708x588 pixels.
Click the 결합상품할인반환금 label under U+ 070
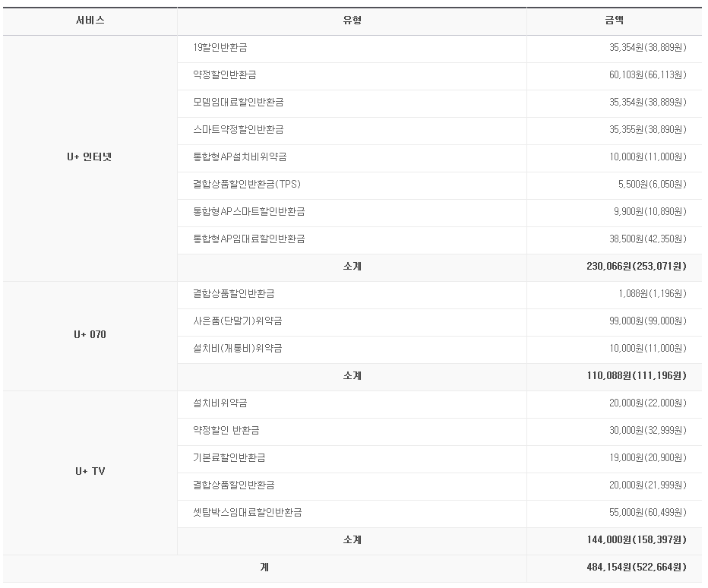click(233, 294)
